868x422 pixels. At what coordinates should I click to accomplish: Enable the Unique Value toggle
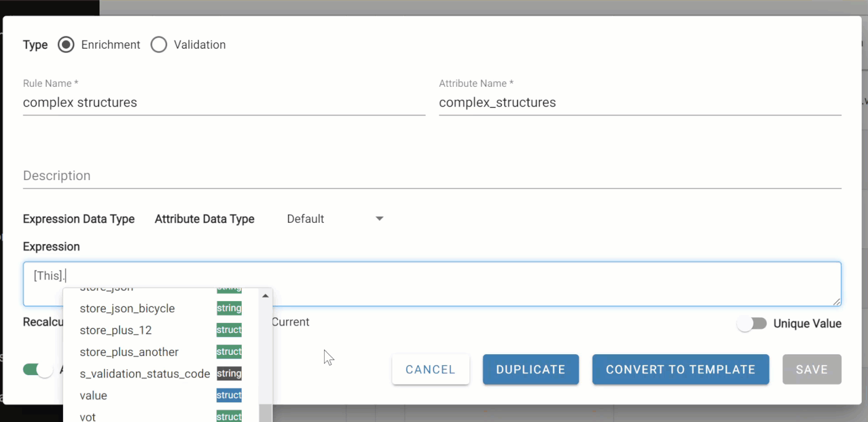[x=752, y=324]
